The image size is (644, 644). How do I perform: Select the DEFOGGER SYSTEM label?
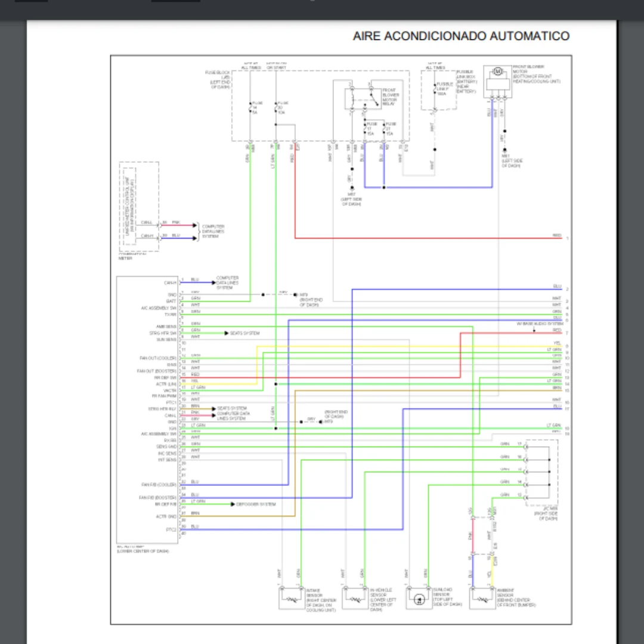click(x=256, y=504)
